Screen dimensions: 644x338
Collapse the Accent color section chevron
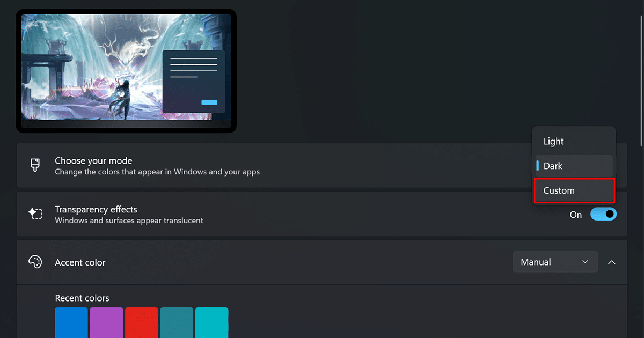611,262
